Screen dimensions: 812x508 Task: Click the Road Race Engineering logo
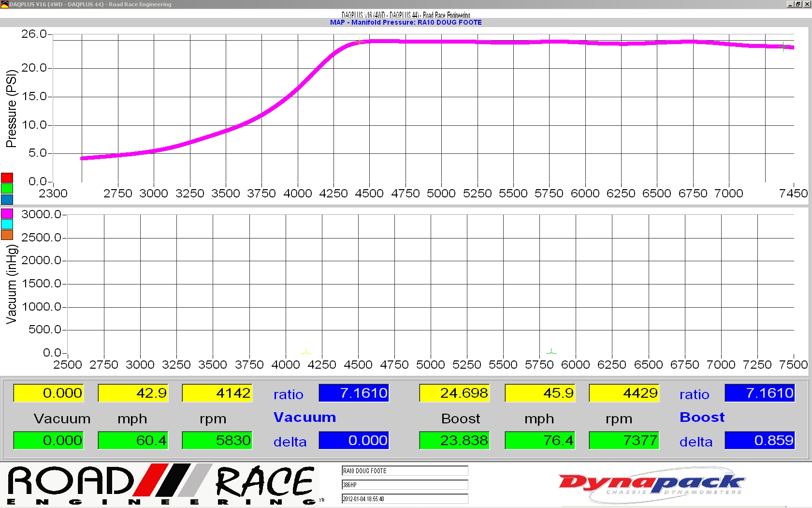(x=162, y=485)
